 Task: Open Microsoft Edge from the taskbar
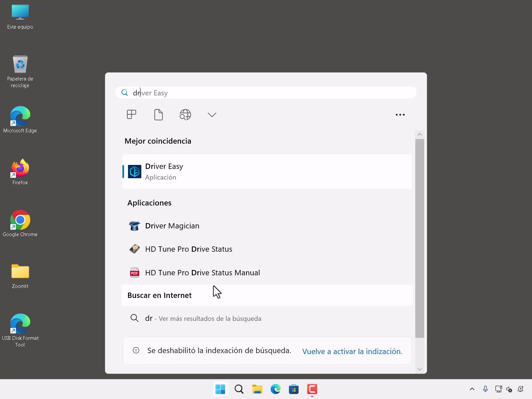pos(276,389)
